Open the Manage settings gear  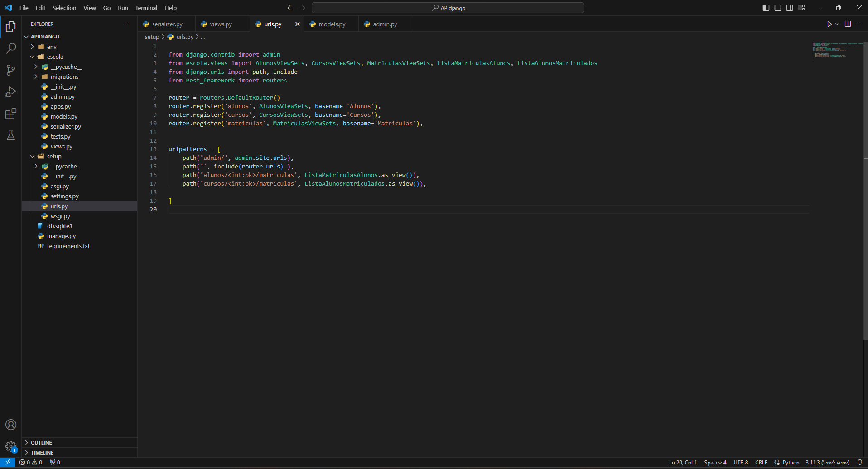click(11, 446)
